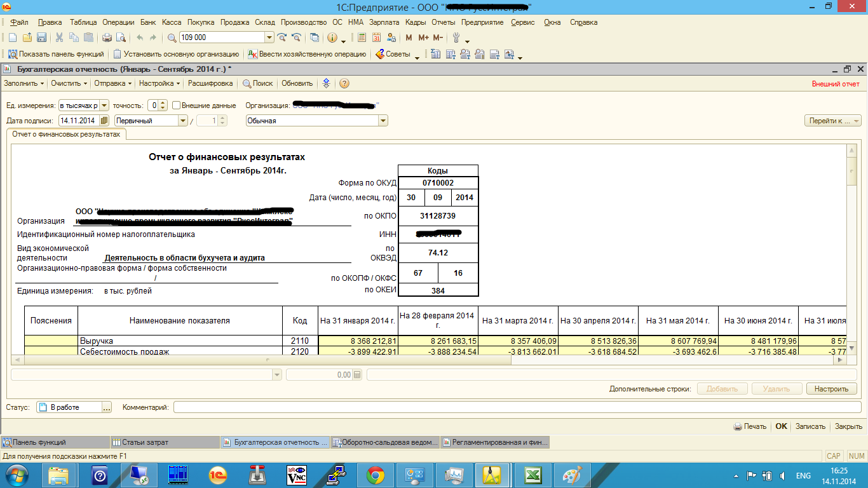Click the New document icon in toolbar

(12, 37)
